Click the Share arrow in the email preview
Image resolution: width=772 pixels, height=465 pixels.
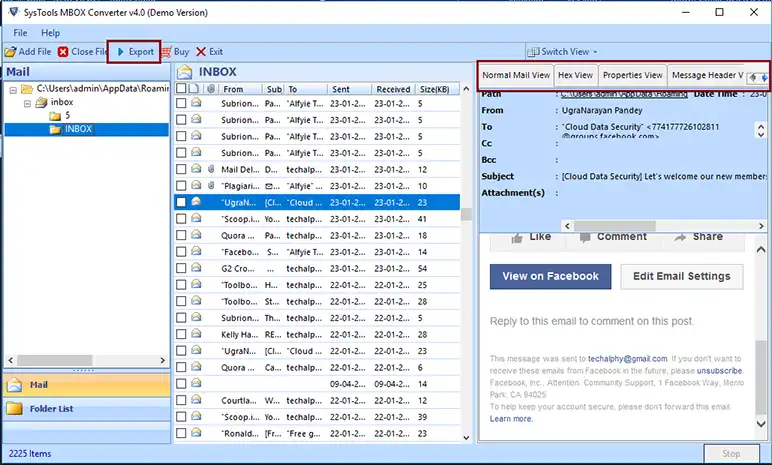680,238
